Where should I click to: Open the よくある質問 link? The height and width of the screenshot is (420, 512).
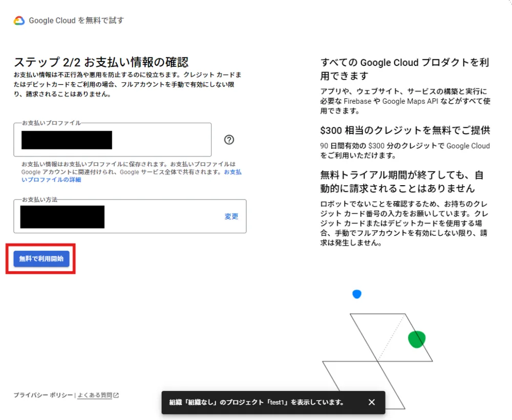[95, 395]
